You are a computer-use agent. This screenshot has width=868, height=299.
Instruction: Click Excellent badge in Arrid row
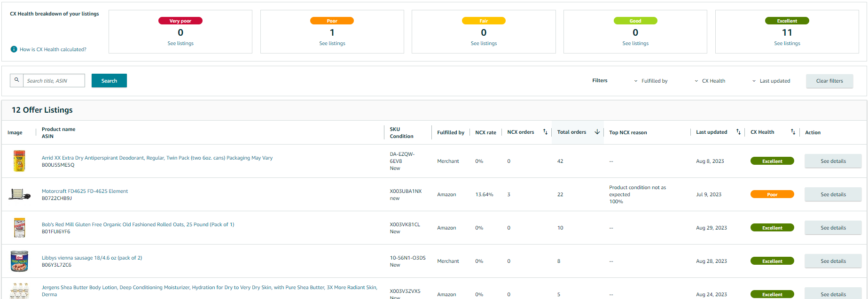tap(772, 161)
